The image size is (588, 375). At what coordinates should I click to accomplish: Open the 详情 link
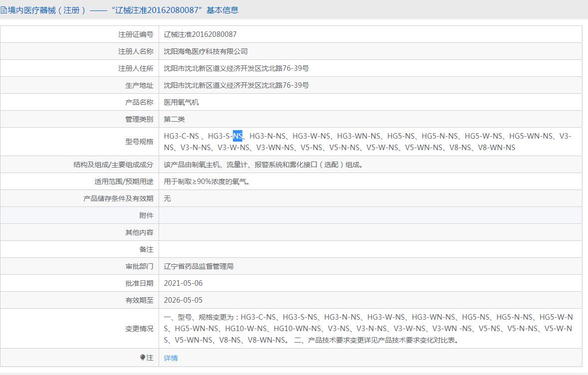point(171,358)
